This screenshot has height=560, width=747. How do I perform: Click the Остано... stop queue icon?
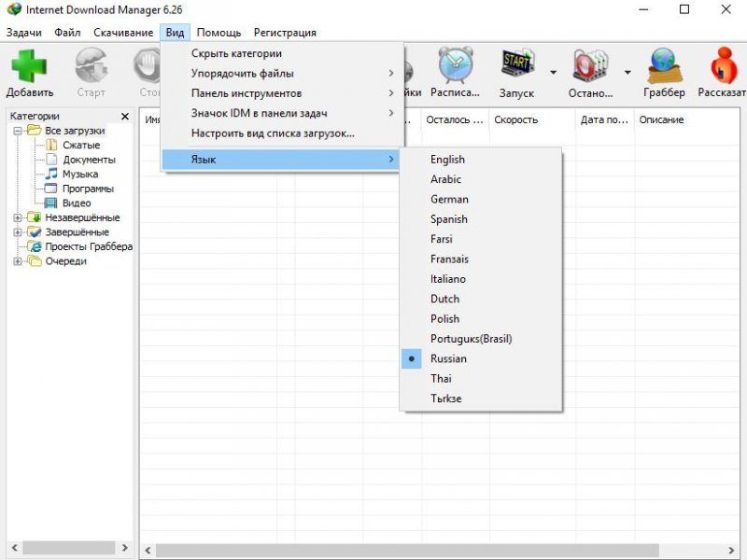point(590,64)
